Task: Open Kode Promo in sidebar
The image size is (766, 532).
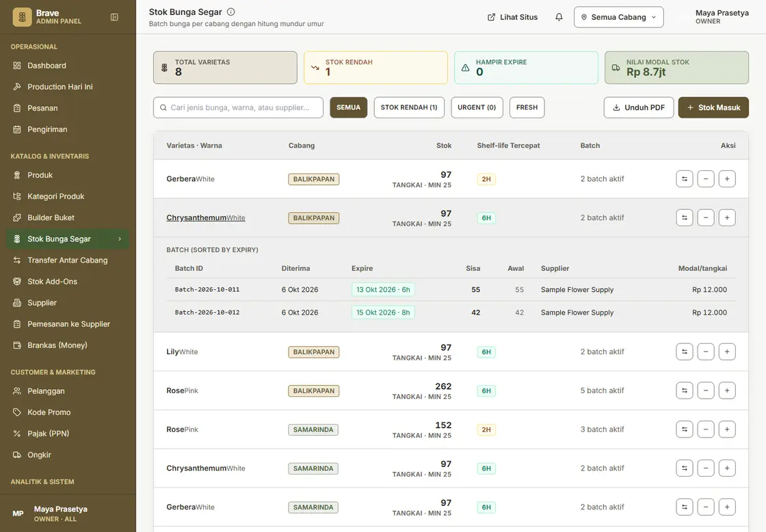Action: pos(68,412)
